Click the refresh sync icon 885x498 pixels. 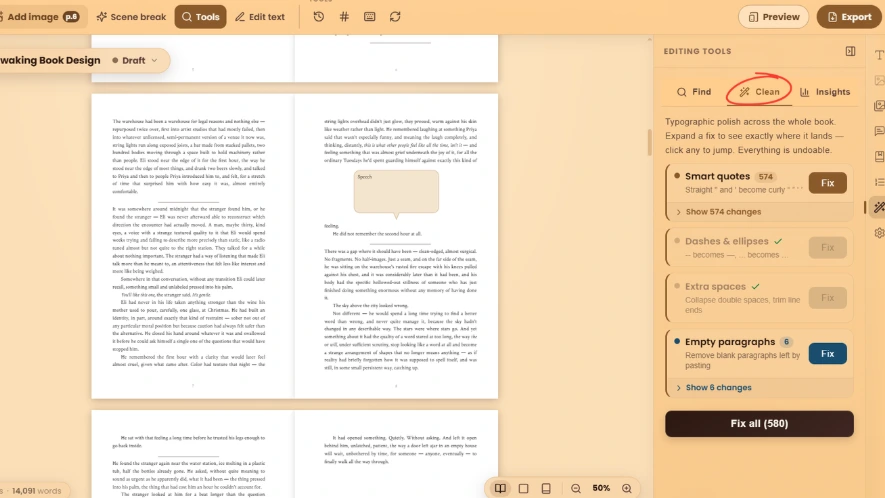point(395,17)
